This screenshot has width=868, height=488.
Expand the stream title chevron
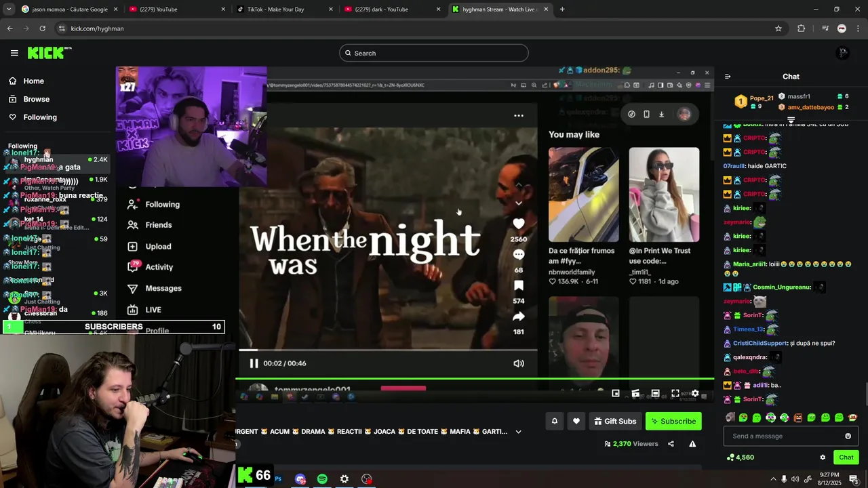click(518, 432)
